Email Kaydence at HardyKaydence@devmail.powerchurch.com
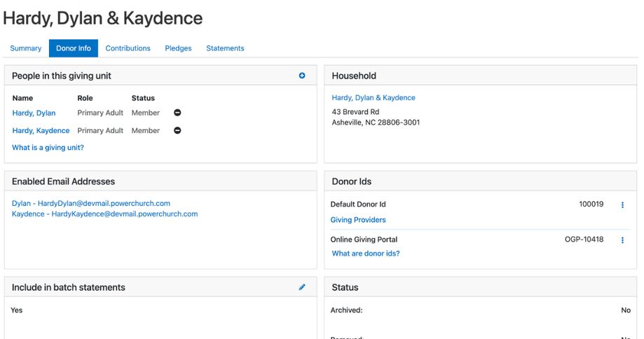Viewport: 644px width, 339px height. 104,214
